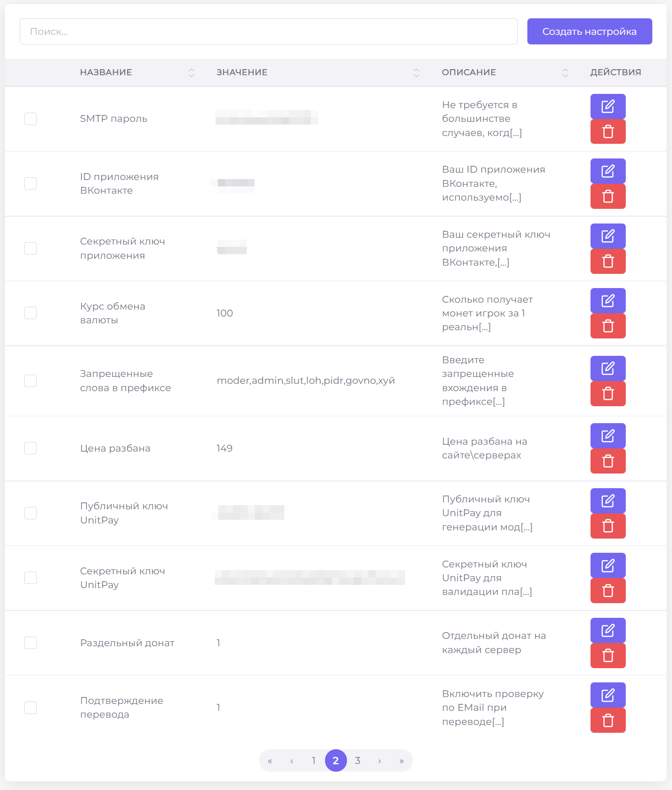
Task: Tick the Публичный ключ UnitPay checkbox
Action: coord(30,513)
